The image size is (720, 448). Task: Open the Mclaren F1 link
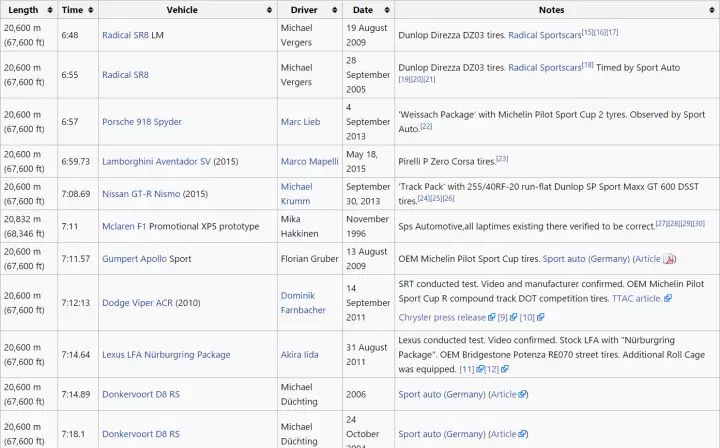pos(124,226)
